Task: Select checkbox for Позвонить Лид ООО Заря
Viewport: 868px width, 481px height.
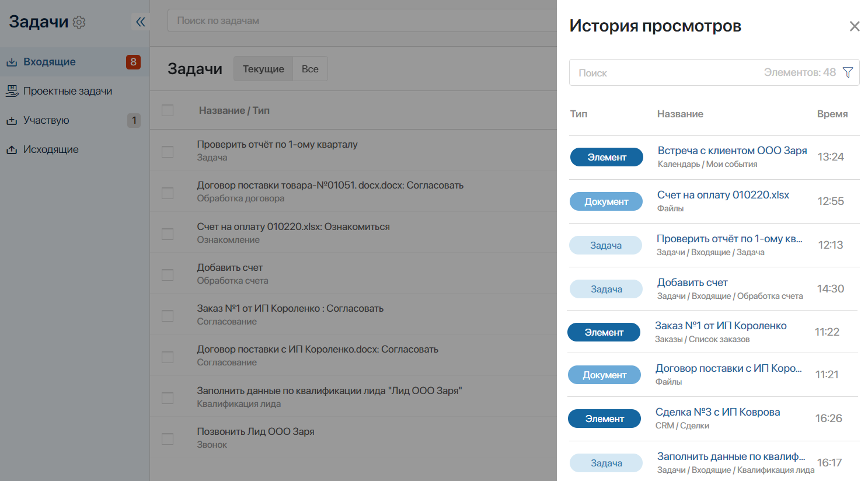Action: [168, 438]
